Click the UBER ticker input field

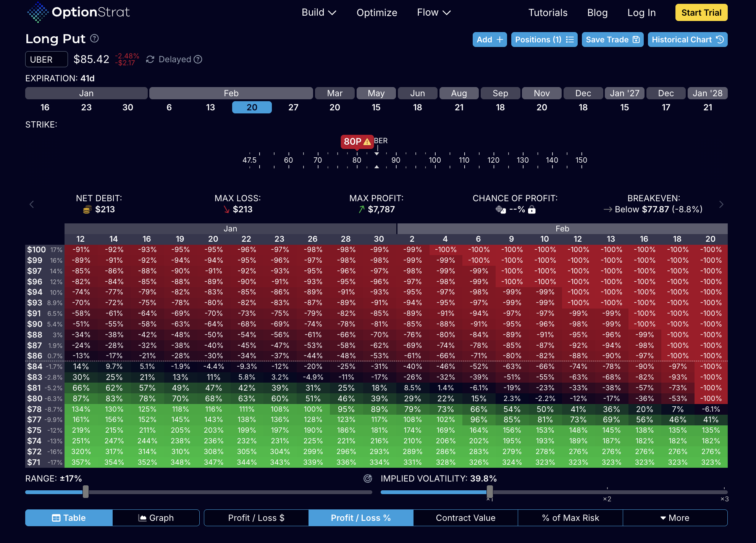point(47,60)
